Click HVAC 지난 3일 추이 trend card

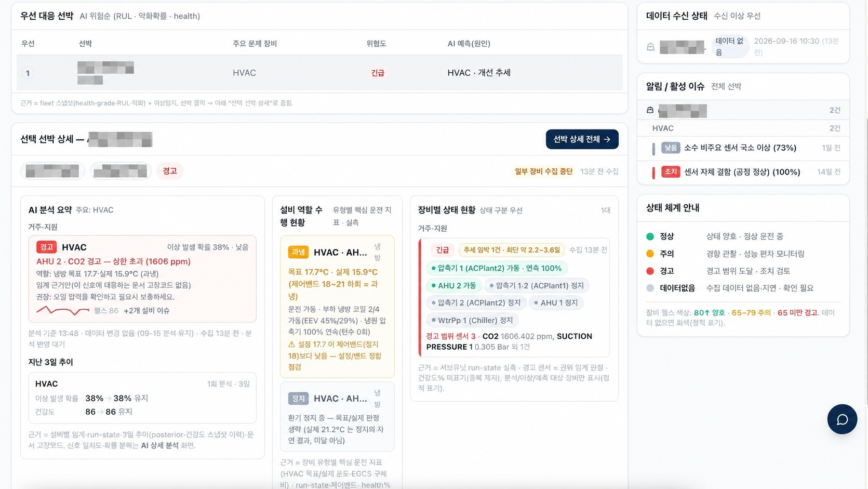[x=142, y=398]
